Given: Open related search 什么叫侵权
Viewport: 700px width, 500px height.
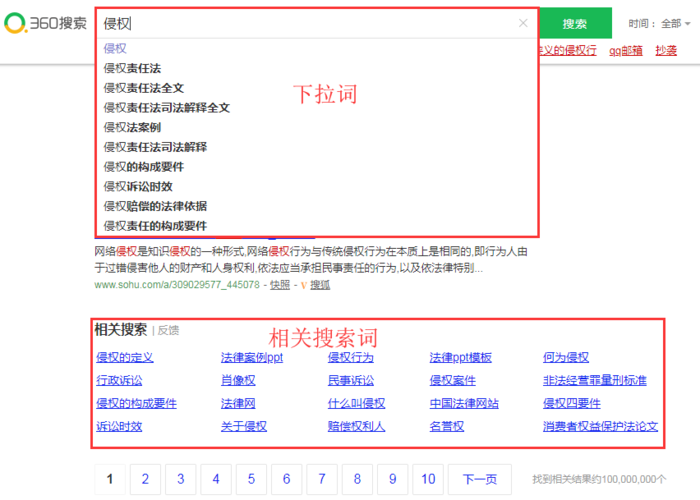Looking at the screenshot, I should [x=356, y=404].
